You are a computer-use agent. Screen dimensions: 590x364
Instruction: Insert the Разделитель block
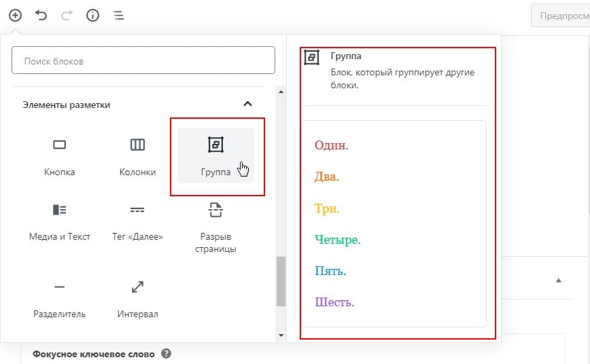(x=59, y=299)
